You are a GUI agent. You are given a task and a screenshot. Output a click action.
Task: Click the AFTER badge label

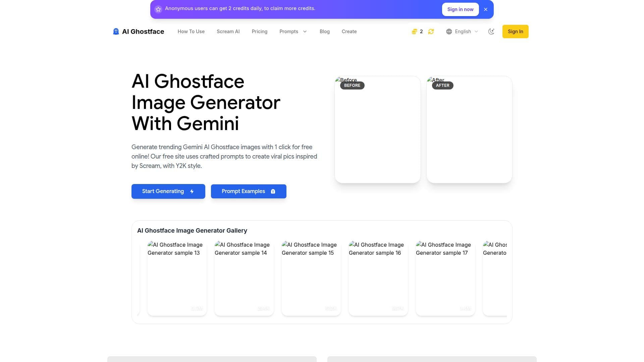coord(443,85)
